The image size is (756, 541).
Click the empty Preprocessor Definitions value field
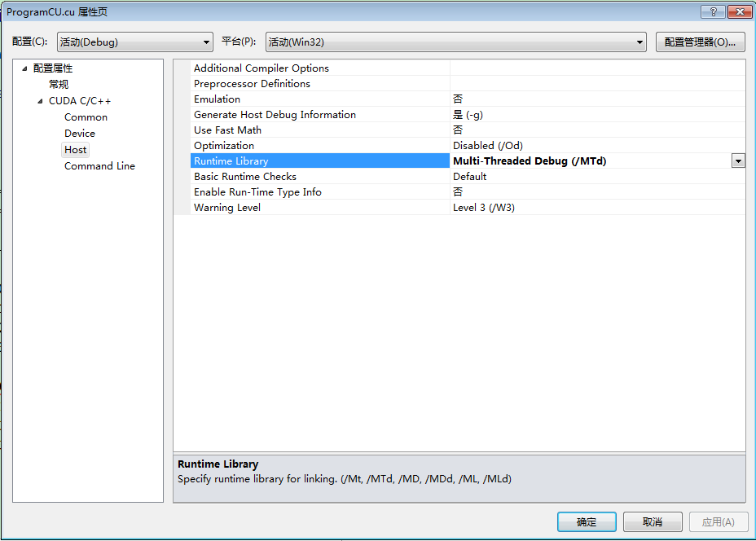[597, 83]
